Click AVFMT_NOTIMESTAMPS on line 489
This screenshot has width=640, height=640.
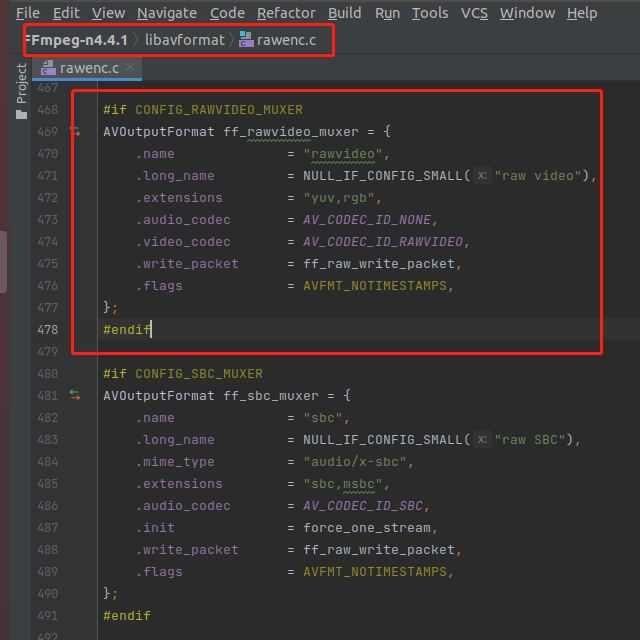coord(375,572)
